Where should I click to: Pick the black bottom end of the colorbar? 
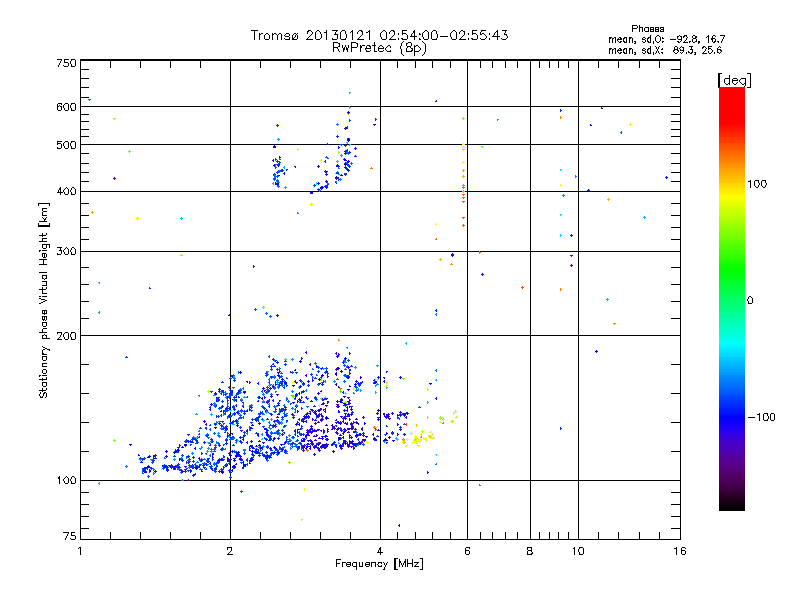pyautogui.click(x=732, y=504)
